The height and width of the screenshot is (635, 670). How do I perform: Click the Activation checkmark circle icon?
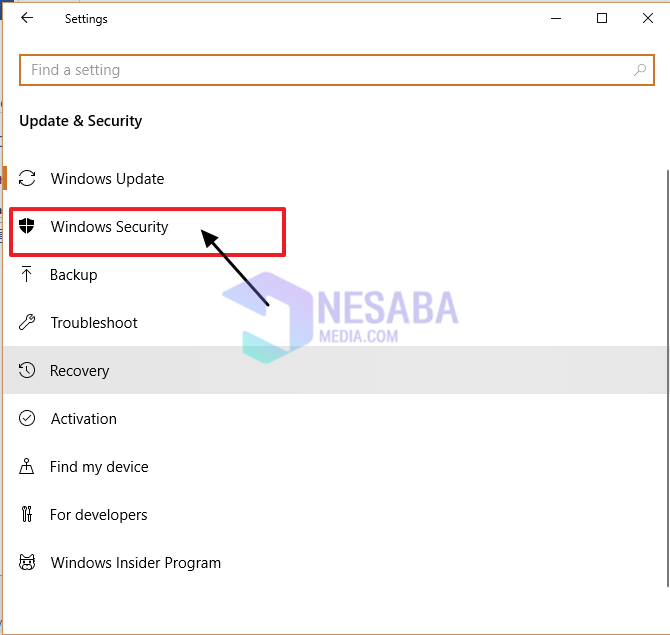[x=28, y=419]
